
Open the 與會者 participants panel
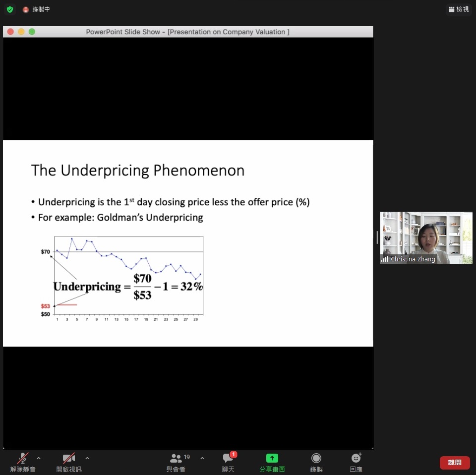(176, 462)
